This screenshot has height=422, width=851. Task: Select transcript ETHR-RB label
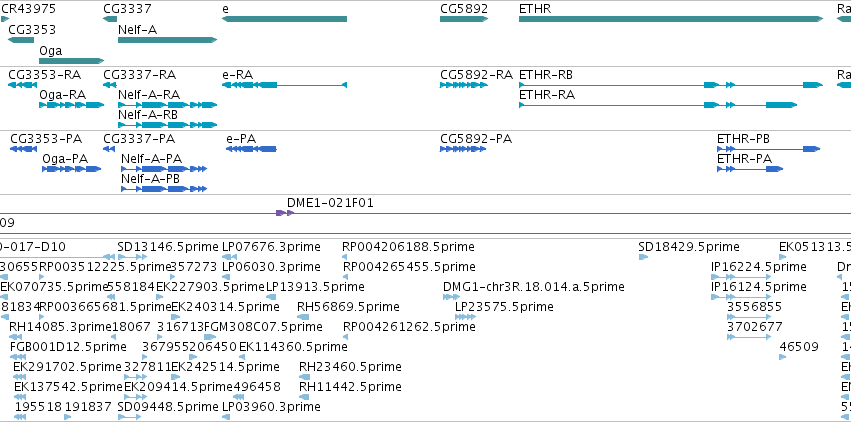(x=546, y=75)
